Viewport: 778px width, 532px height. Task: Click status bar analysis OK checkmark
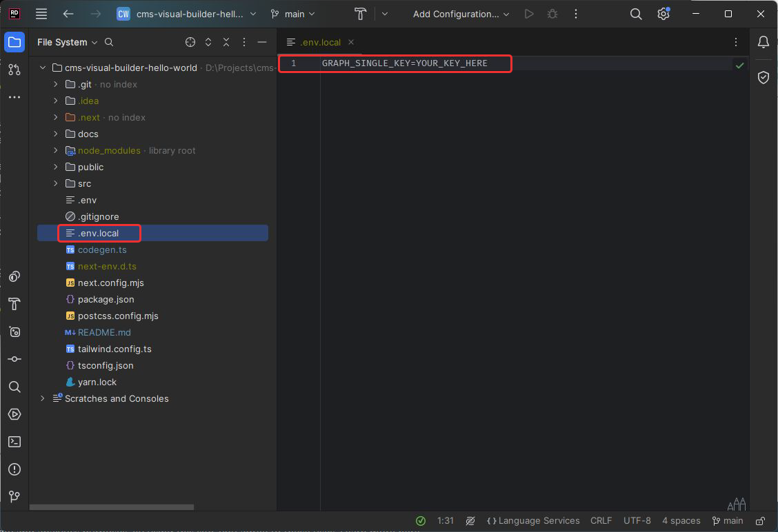point(420,520)
